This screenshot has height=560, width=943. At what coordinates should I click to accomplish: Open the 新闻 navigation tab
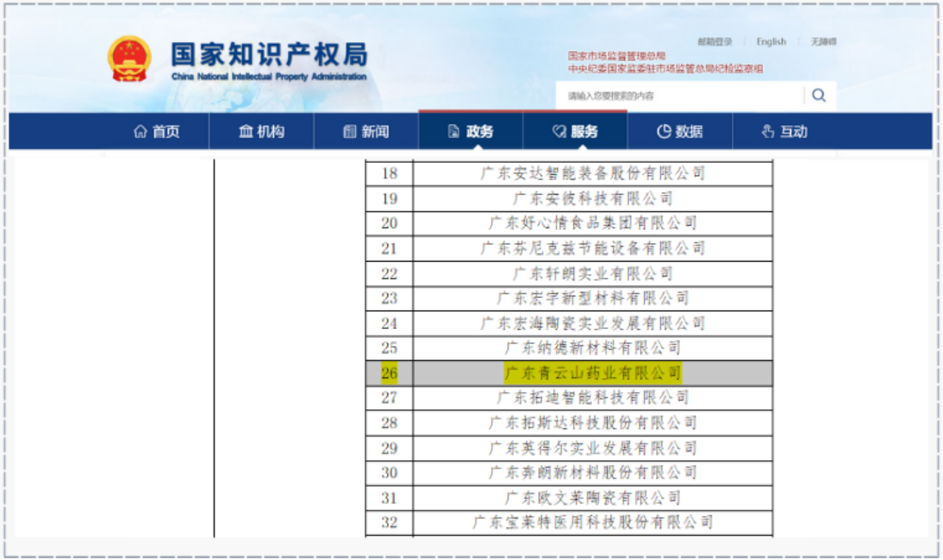[x=365, y=131]
